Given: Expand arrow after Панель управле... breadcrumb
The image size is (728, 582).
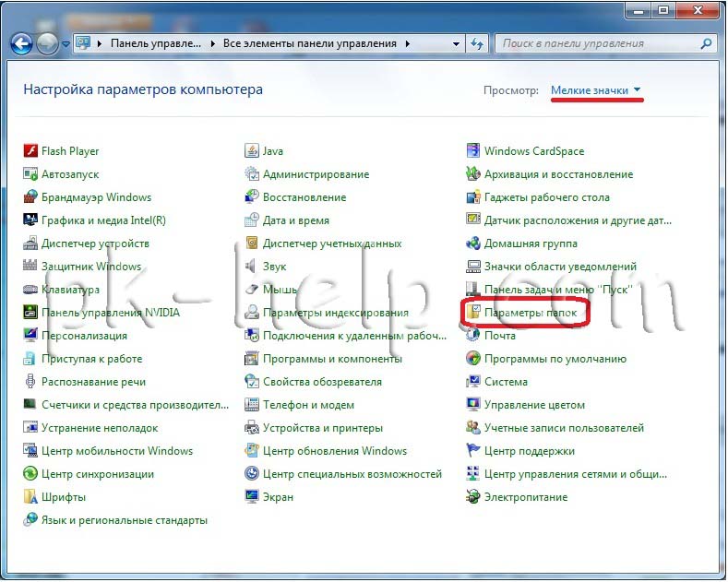Looking at the screenshot, I should click(212, 44).
